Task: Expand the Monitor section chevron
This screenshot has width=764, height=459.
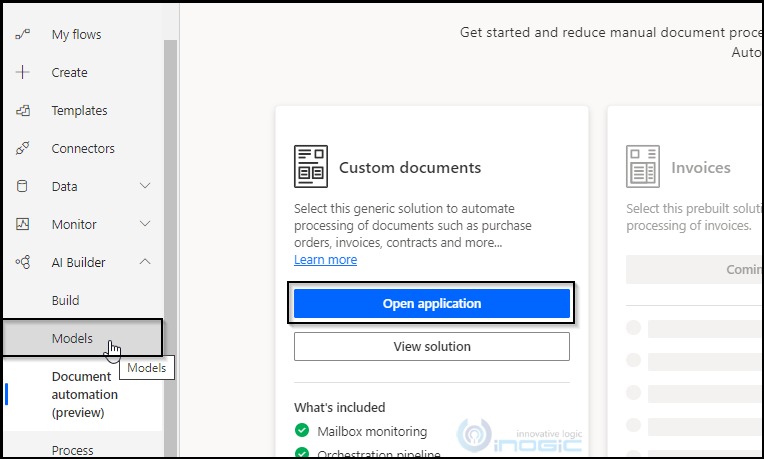Action: point(145,225)
